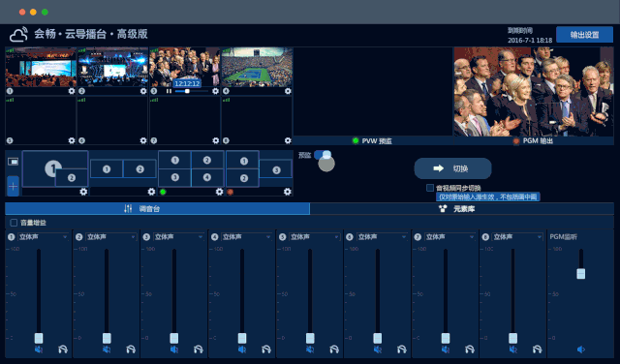Monitor channel 3 with headphone icon

[199, 349]
